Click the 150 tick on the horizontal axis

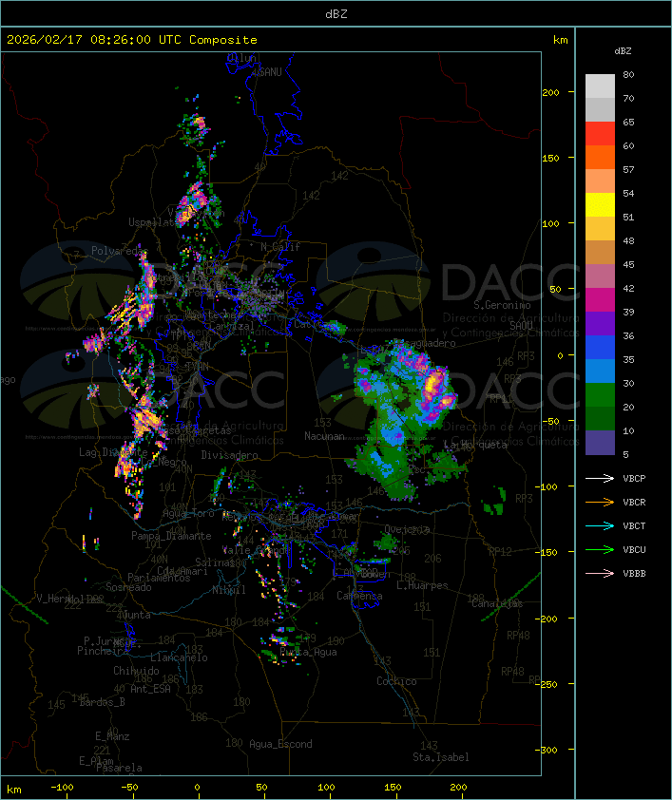pyautogui.click(x=393, y=788)
